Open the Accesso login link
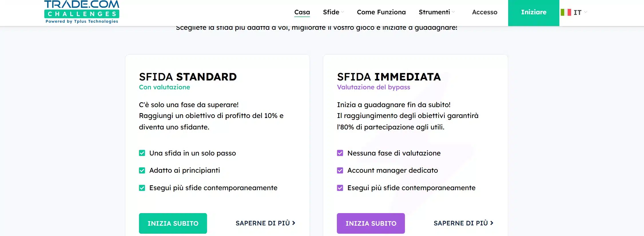Image resolution: width=644 pixels, height=236 pixels. click(484, 12)
